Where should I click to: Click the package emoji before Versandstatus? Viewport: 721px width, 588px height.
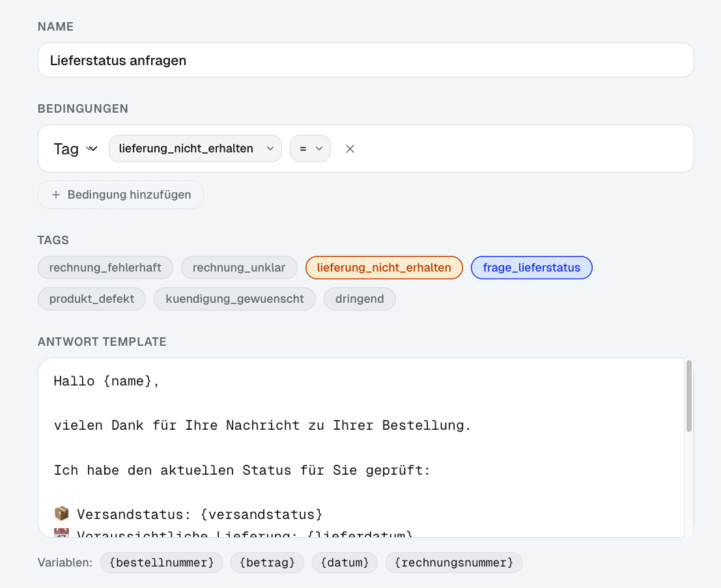[61, 513]
